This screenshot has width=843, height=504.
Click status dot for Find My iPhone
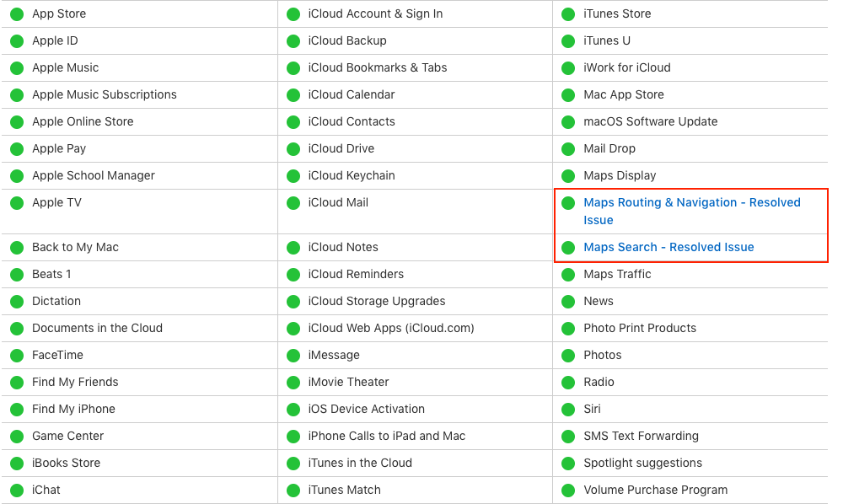click(17, 410)
